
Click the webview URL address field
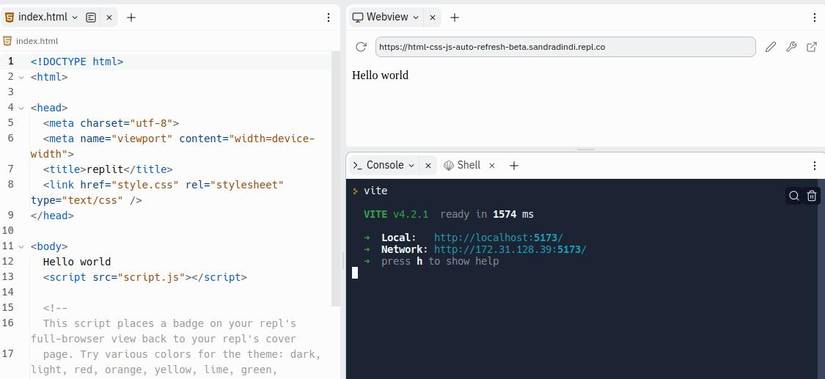pyautogui.click(x=566, y=47)
